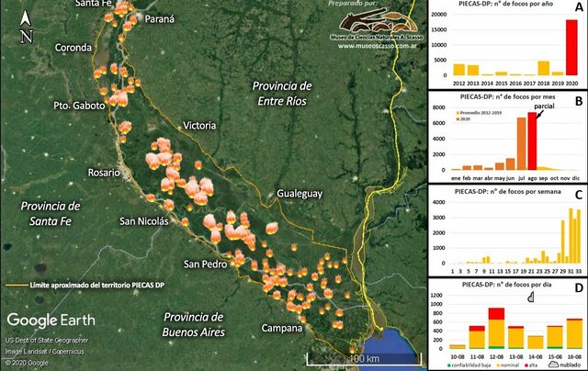Click the 'US Dept of State Geographer' credit

(x=47, y=341)
